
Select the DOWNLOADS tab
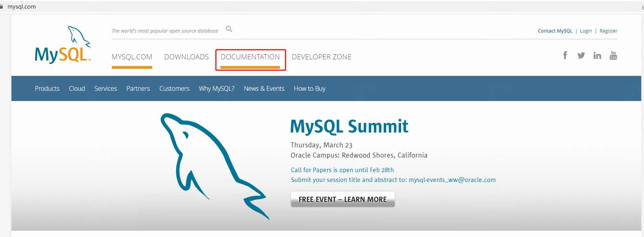(187, 57)
